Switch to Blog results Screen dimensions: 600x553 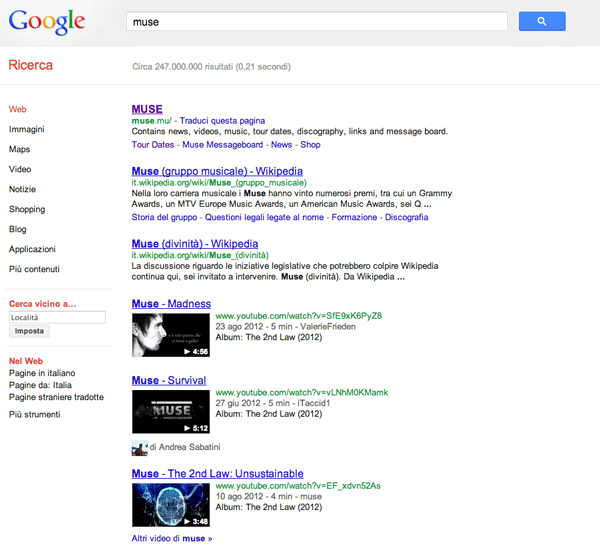click(18, 229)
